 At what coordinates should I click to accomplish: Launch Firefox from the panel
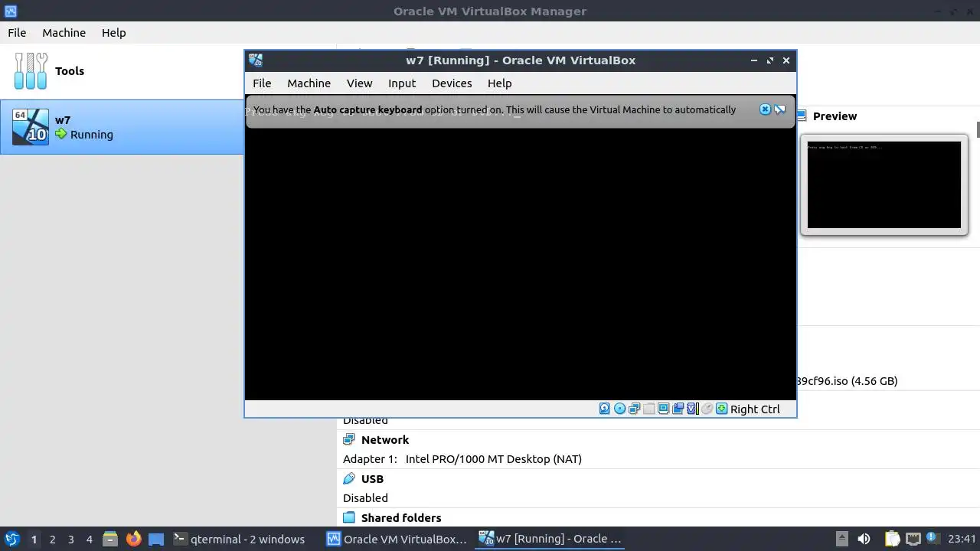[133, 539]
